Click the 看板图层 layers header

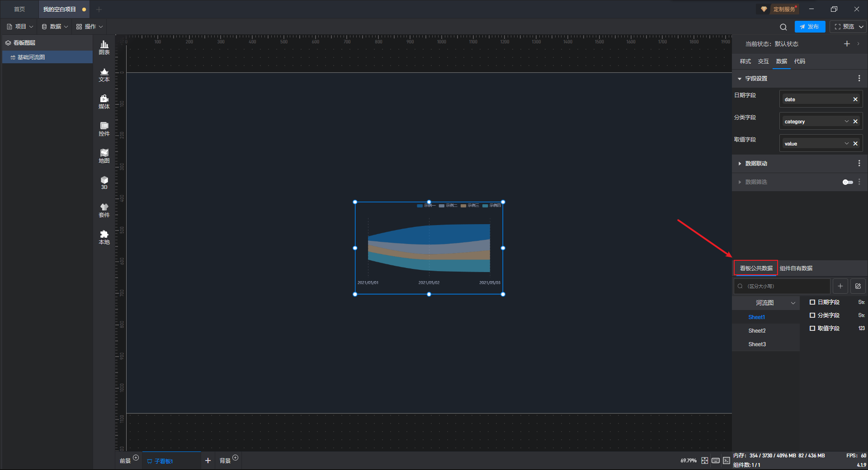click(x=24, y=43)
